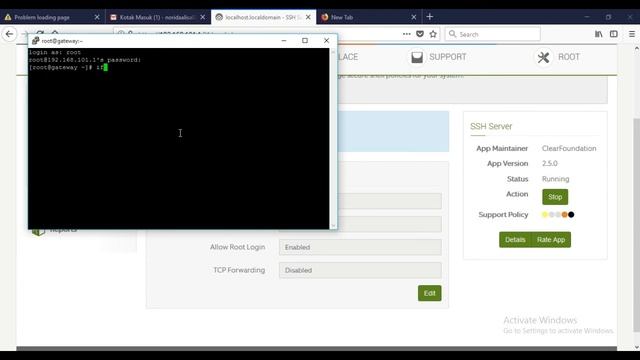
Task: Click the orange Support Policy dot
Action: coord(564,215)
